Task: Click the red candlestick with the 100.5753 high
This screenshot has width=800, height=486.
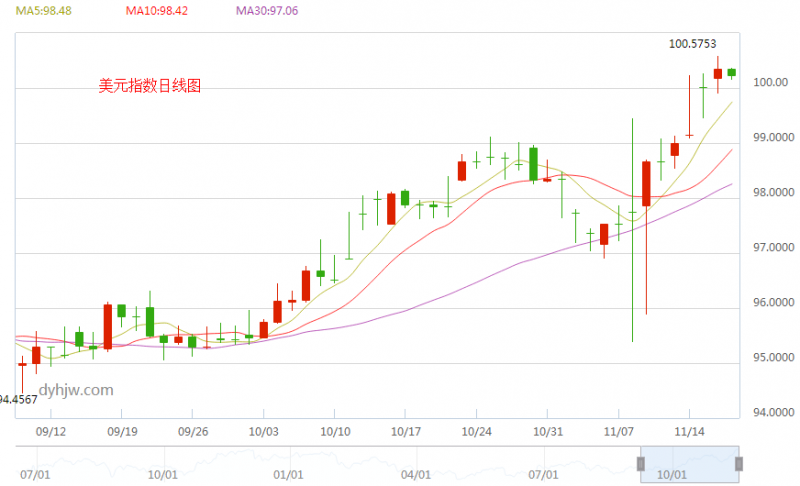Action: [718, 74]
